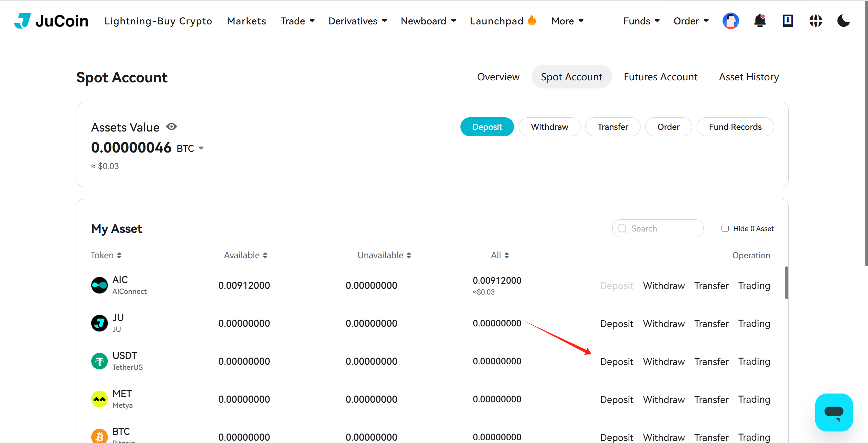Click the JuCoin logo
The width and height of the screenshot is (868, 443).
[51, 21]
